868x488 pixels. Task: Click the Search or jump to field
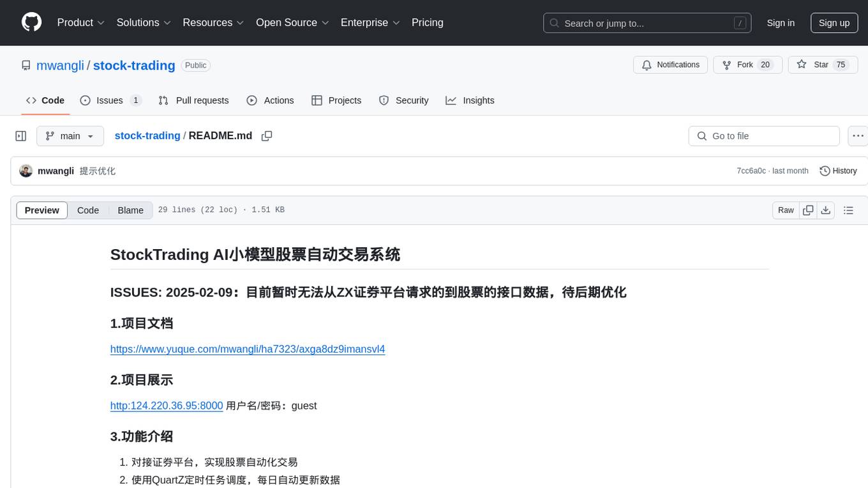click(647, 23)
